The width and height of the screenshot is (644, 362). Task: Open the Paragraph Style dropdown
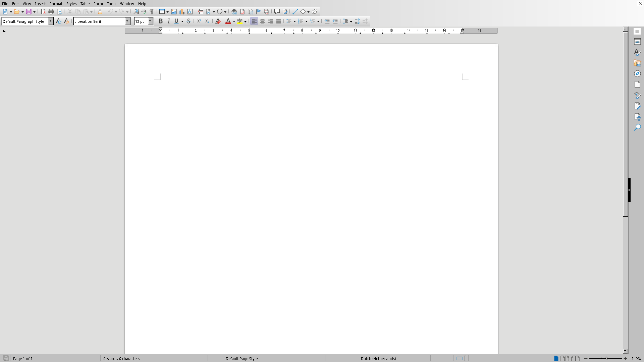pos(51,21)
